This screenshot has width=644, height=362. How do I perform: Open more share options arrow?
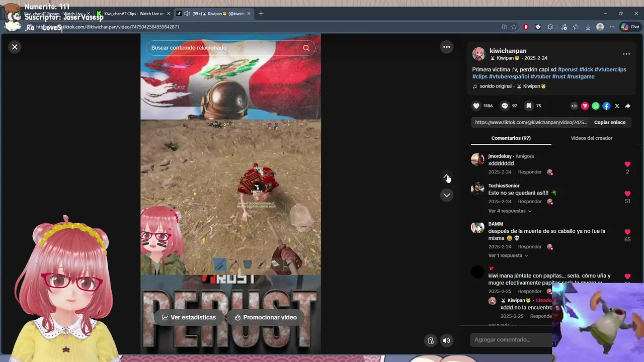point(627,106)
